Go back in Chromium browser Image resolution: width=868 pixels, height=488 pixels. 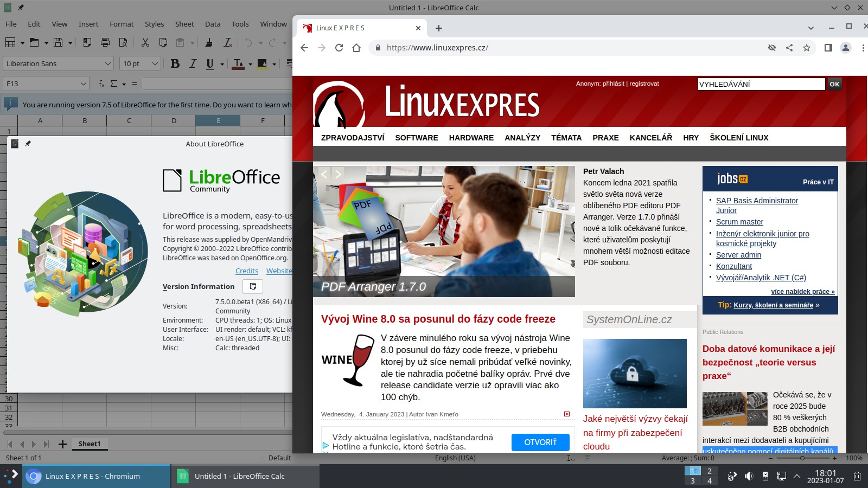tap(304, 48)
